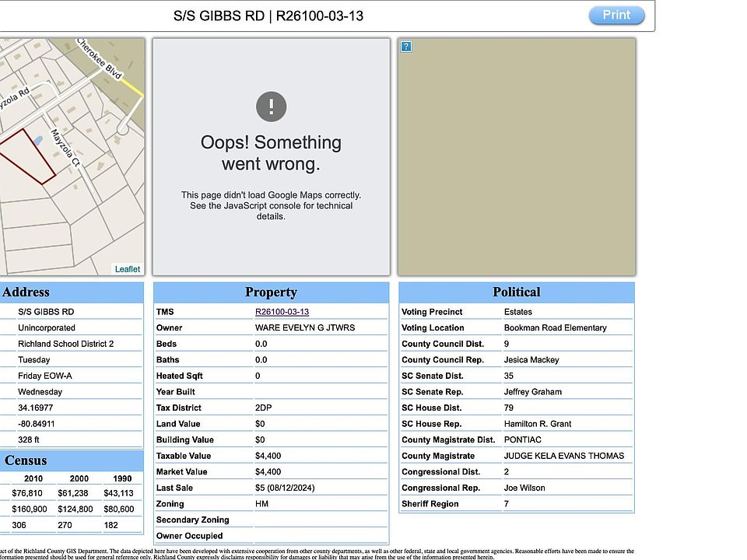Viewport: 747px width, 560px height.
Task: Click the Tuesday value in Address table
Action: click(33, 360)
